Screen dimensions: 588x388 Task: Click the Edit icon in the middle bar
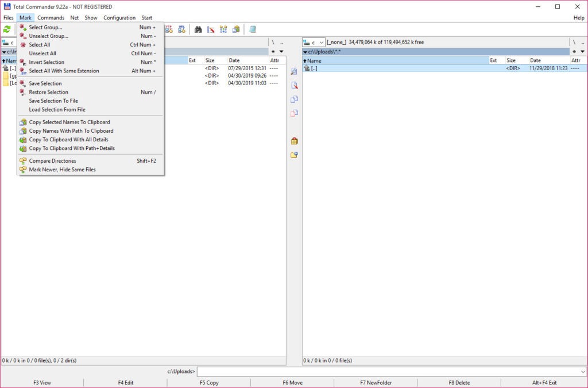click(294, 85)
